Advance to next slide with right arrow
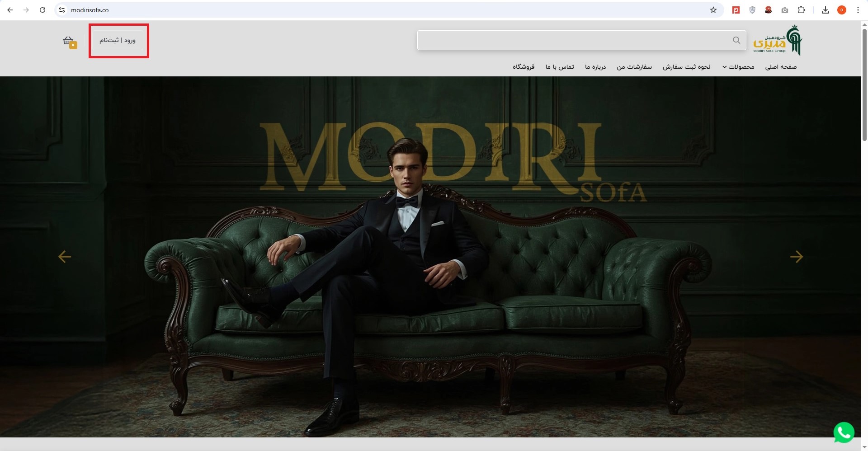The width and height of the screenshot is (868, 451). click(x=797, y=257)
